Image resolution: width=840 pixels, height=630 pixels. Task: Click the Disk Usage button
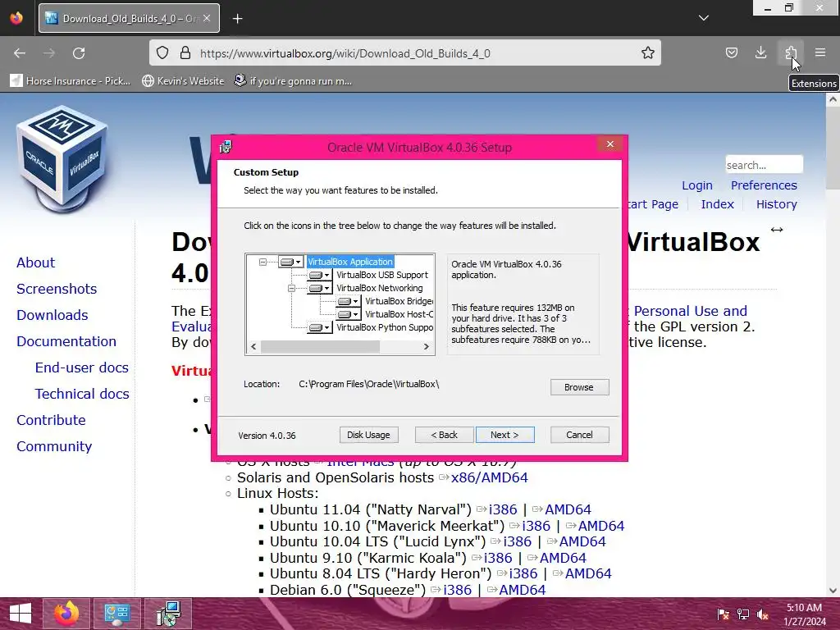click(368, 435)
